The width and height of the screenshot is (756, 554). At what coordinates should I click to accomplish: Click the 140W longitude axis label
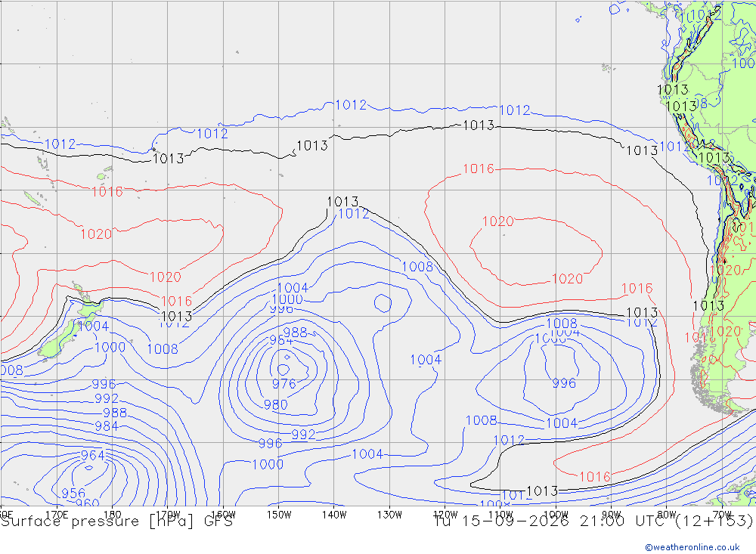coord(334,515)
